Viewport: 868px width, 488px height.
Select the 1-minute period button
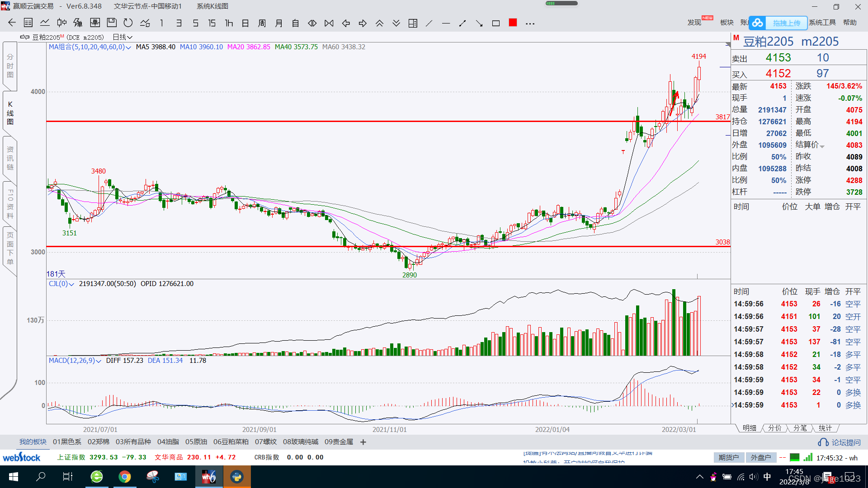162,23
